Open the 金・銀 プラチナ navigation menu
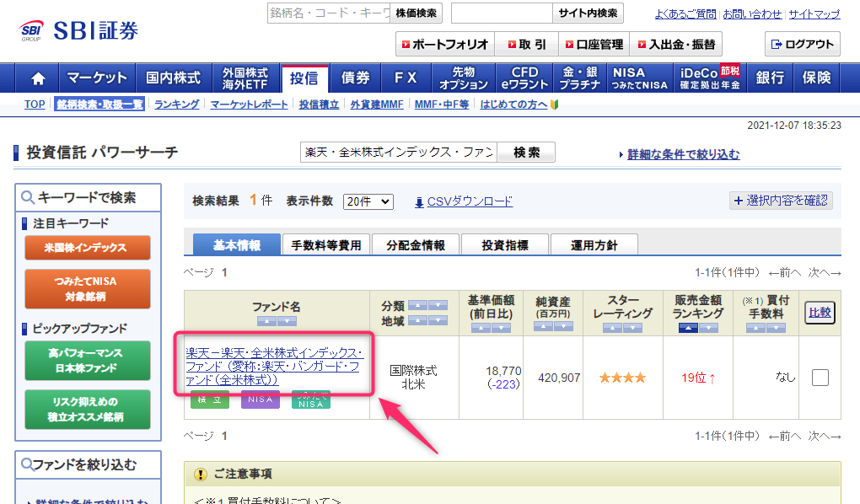 click(580, 78)
